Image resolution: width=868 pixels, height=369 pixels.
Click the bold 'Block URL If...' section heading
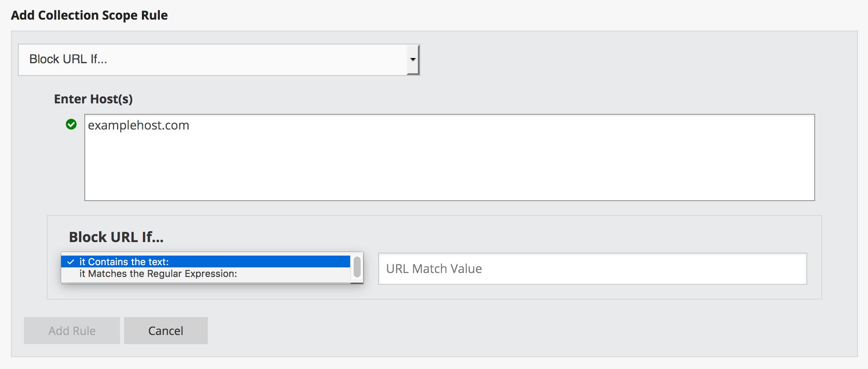pos(116,237)
